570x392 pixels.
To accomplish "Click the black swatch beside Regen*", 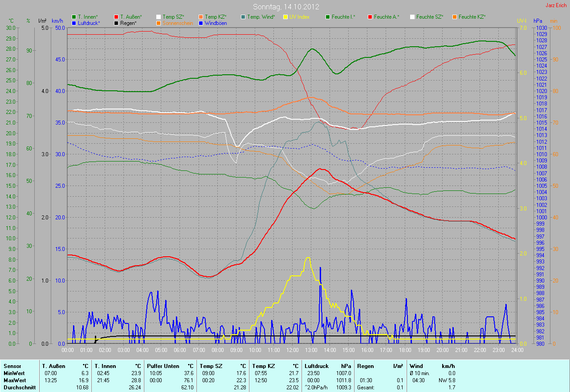I will [x=116, y=23].
